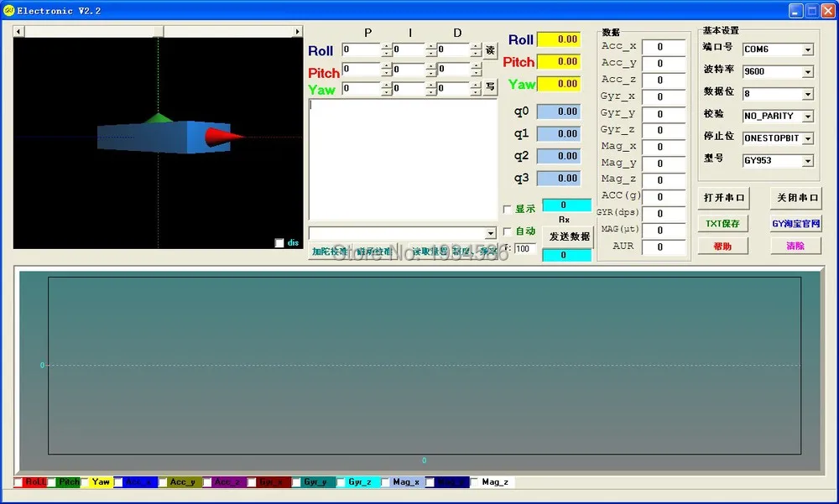Increment the Roll P value spinner
This screenshot has width=839, height=504.
point(387,47)
